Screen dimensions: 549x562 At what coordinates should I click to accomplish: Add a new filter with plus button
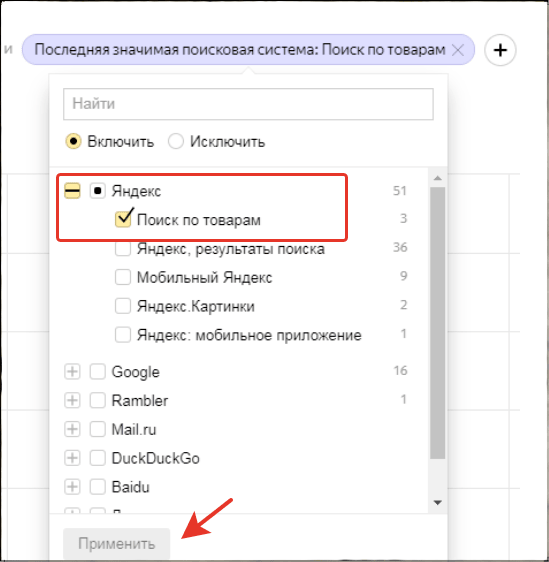tap(500, 50)
